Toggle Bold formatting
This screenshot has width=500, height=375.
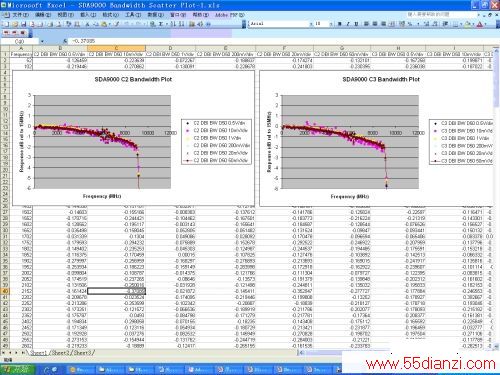point(340,24)
